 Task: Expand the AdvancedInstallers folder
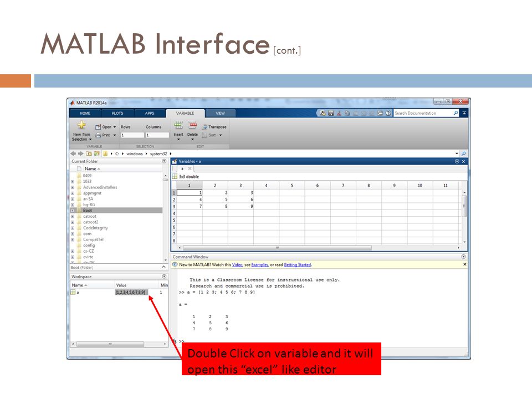[72, 187]
